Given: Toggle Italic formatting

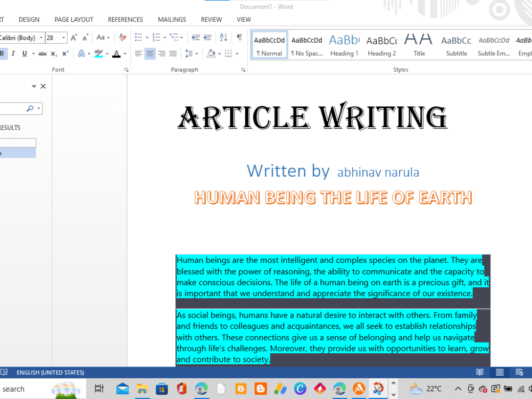Looking at the screenshot, I should click(x=13, y=54).
